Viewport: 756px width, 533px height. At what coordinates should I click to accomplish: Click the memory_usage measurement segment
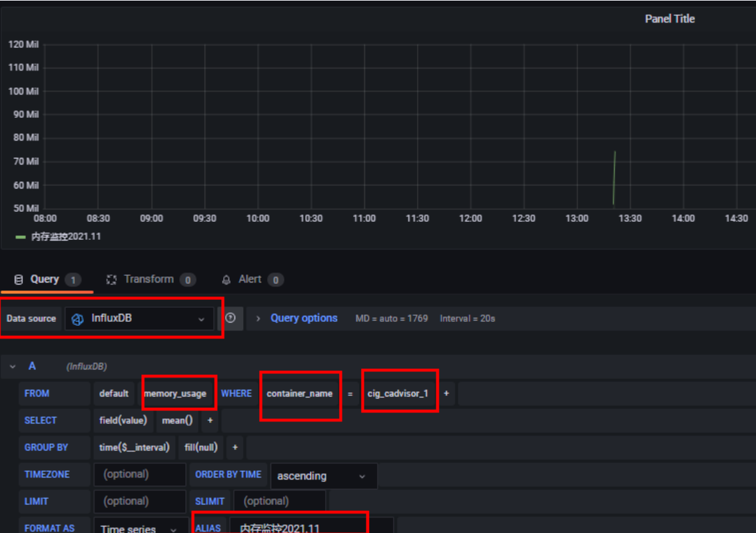click(x=177, y=394)
